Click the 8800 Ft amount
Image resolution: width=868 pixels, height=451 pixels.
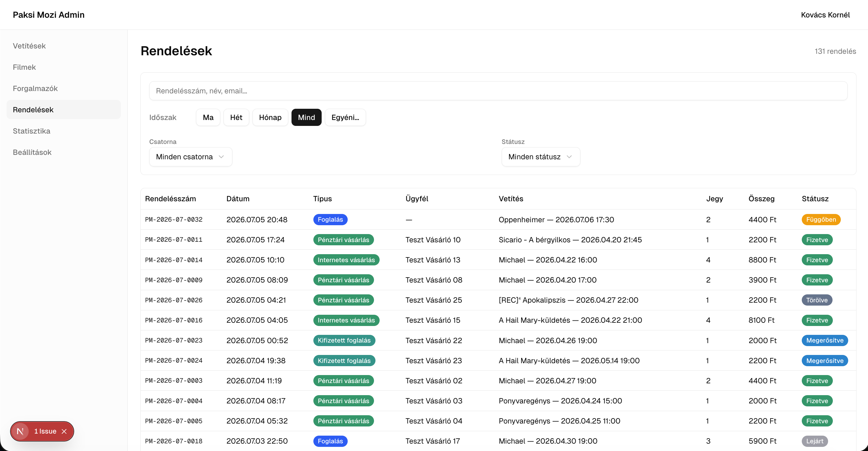point(762,260)
